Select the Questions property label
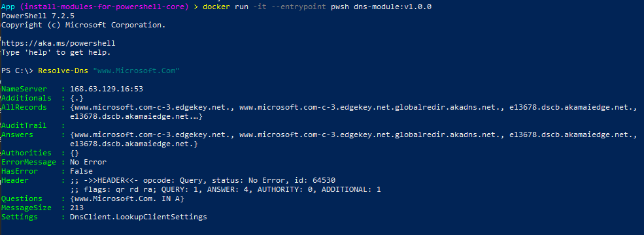 point(22,198)
